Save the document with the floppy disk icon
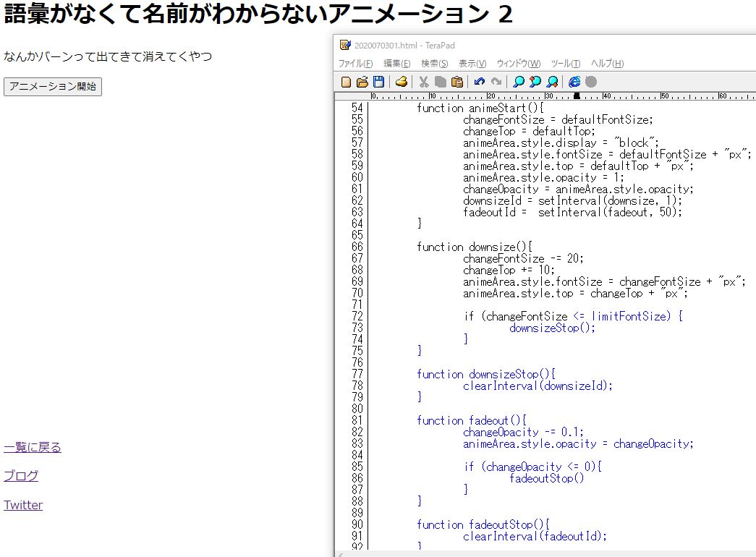This screenshot has height=557, width=756. coord(378,81)
